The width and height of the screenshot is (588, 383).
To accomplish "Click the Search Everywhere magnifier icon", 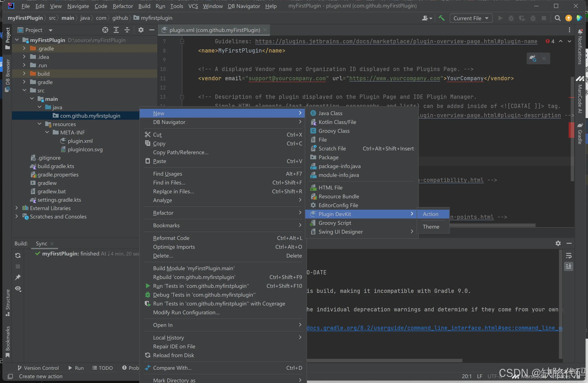I will pos(557,18).
